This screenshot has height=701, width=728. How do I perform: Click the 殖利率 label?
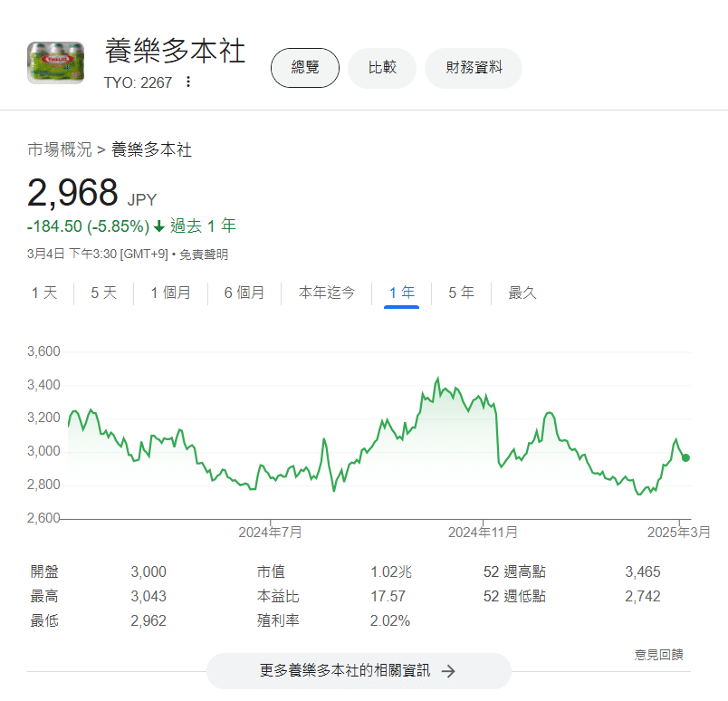[278, 621]
